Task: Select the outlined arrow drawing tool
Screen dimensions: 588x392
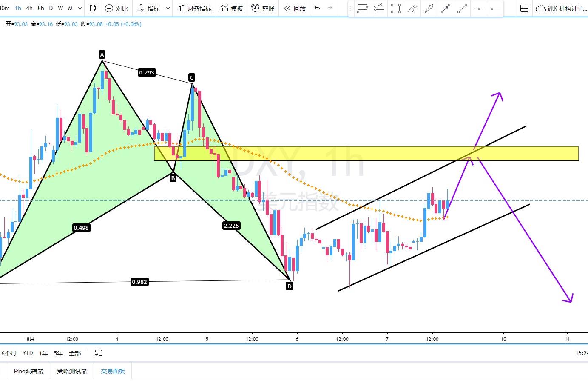Action: coord(429,9)
